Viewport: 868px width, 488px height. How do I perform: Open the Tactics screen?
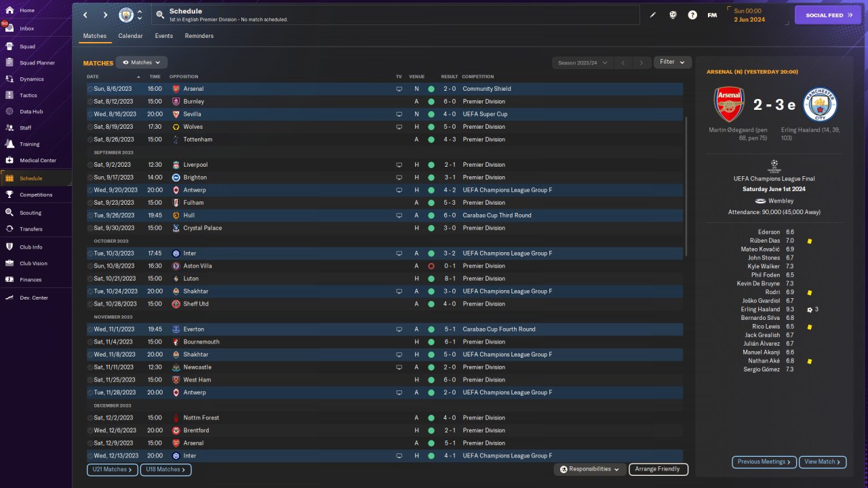click(x=36, y=95)
